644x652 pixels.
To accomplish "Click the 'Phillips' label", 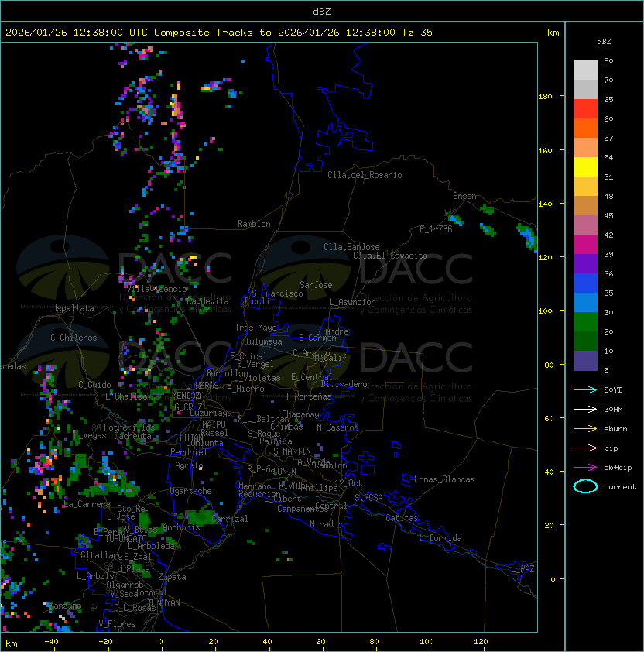I will (320, 488).
